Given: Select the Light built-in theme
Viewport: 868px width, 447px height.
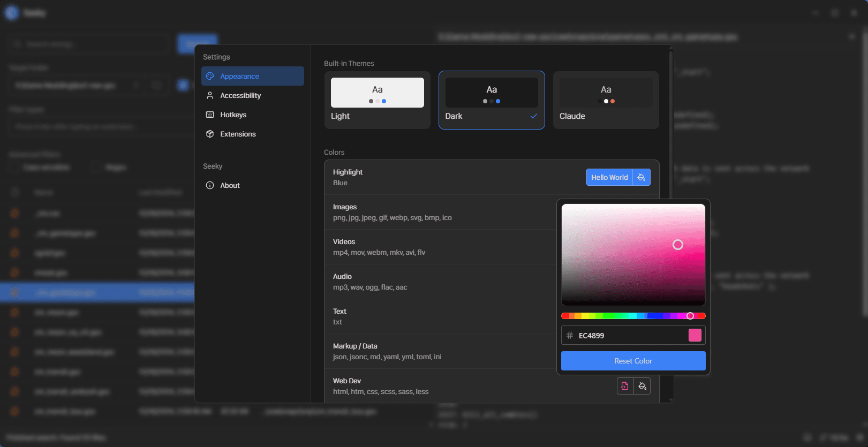Looking at the screenshot, I should coord(377,100).
